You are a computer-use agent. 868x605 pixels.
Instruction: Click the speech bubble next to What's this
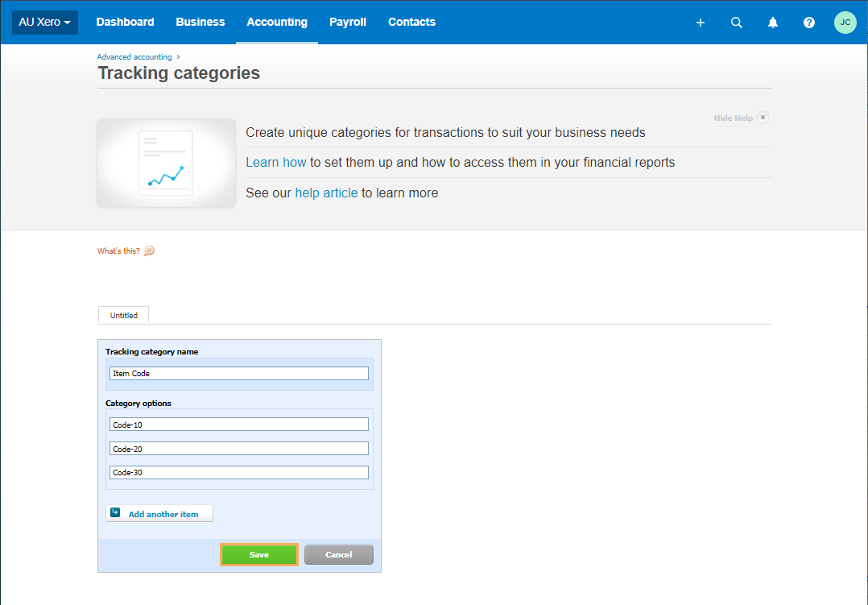pyautogui.click(x=149, y=251)
